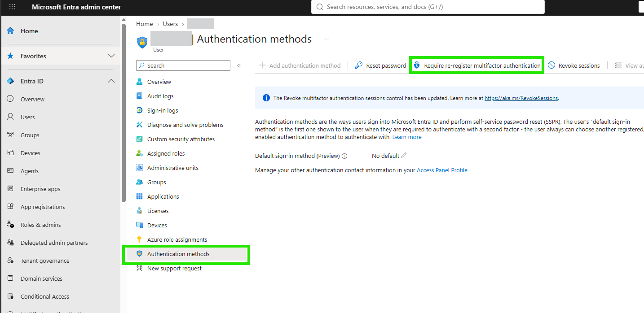Click the Enterprise apps icon
Viewport: 644px width, 313px height.
[x=10, y=189]
